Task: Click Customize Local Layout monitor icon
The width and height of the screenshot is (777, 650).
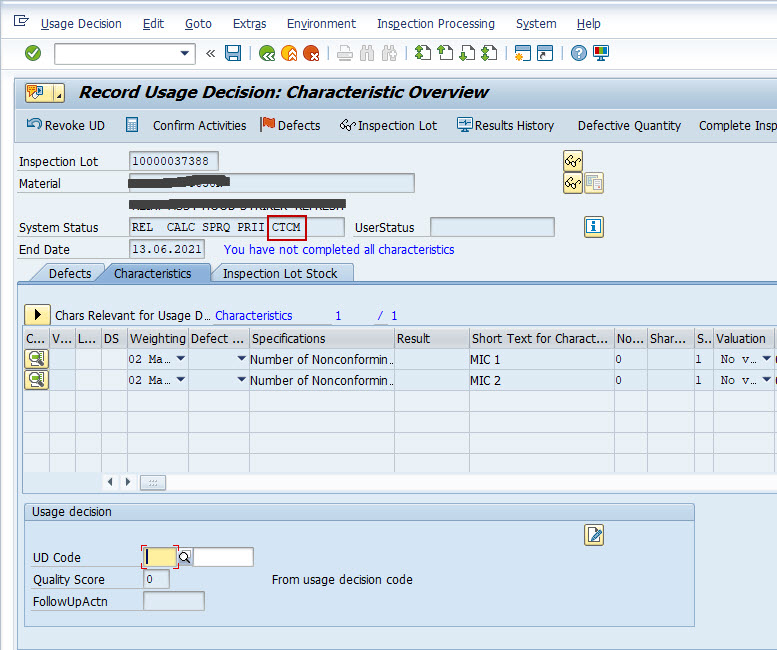Action: (x=601, y=53)
